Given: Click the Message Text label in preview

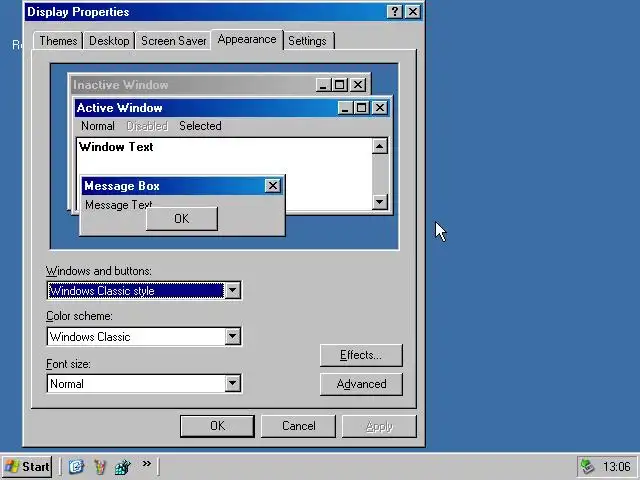Looking at the screenshot, I should [118, 204].
